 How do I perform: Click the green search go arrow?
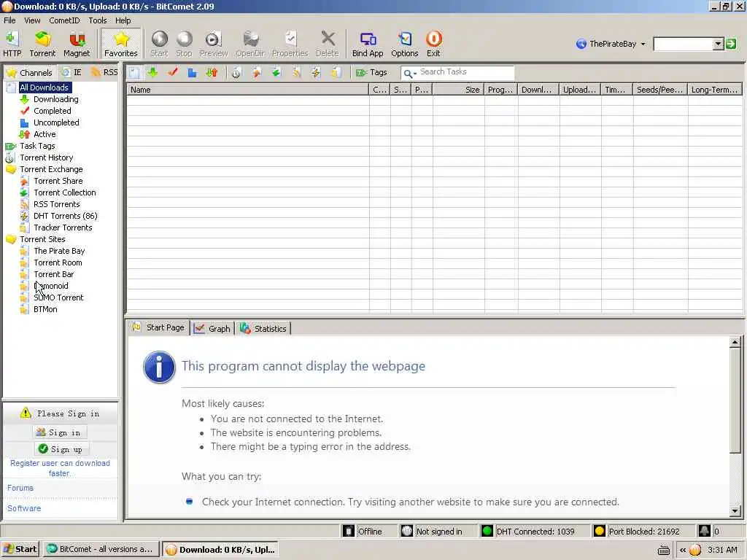(x=731, y=44)
